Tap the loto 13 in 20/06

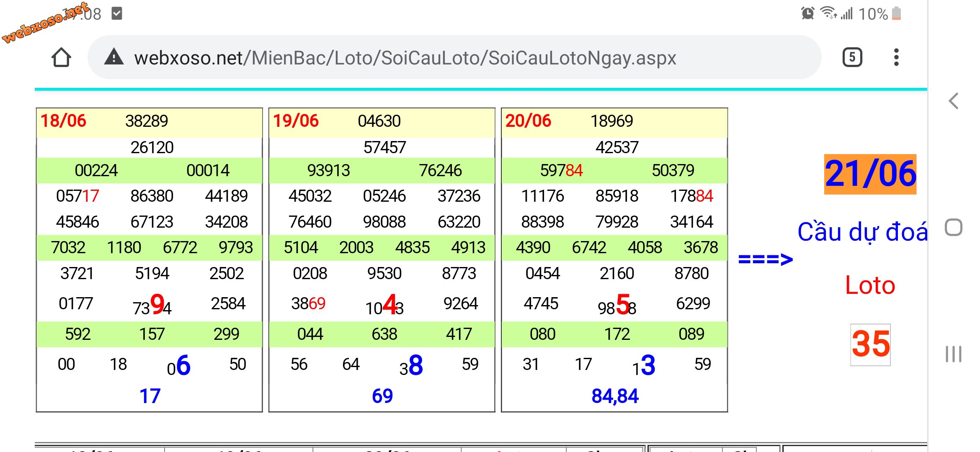click(643, 366)
